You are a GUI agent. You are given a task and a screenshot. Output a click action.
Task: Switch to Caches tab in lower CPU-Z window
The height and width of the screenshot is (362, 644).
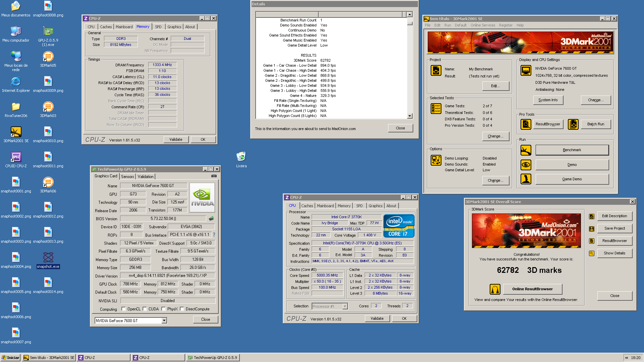pyautogui.click(x=307, y=206)
